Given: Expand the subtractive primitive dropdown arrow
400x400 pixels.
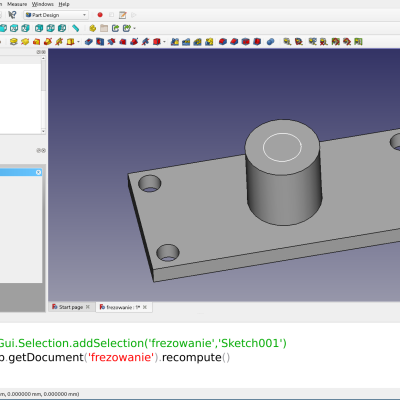Looking at the screenshot, I should point(165,42).
